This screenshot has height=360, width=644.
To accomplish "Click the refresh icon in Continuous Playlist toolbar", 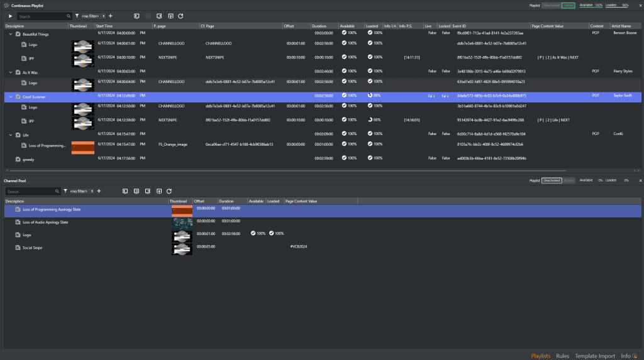I will [180, 16].
